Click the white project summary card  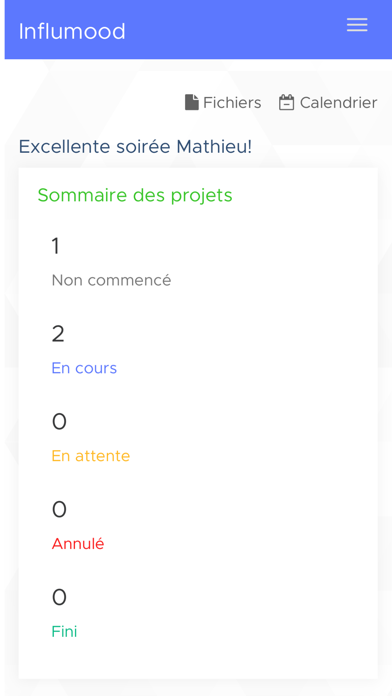point(198,423)
